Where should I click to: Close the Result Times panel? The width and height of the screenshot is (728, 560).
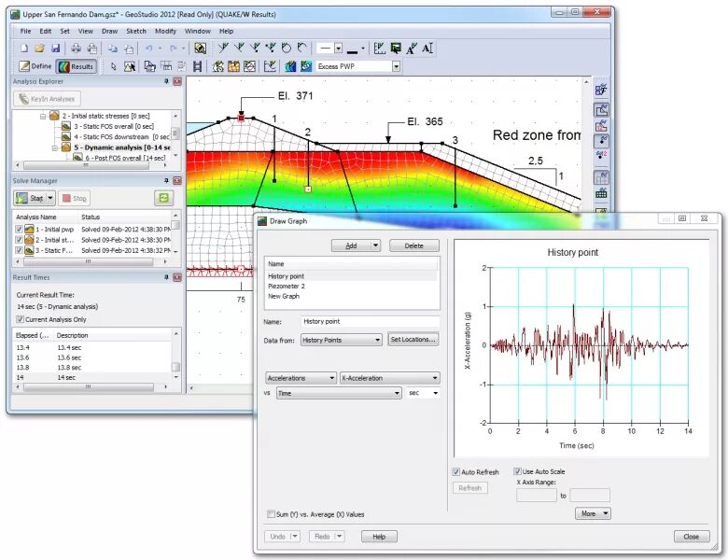(177, 277)
